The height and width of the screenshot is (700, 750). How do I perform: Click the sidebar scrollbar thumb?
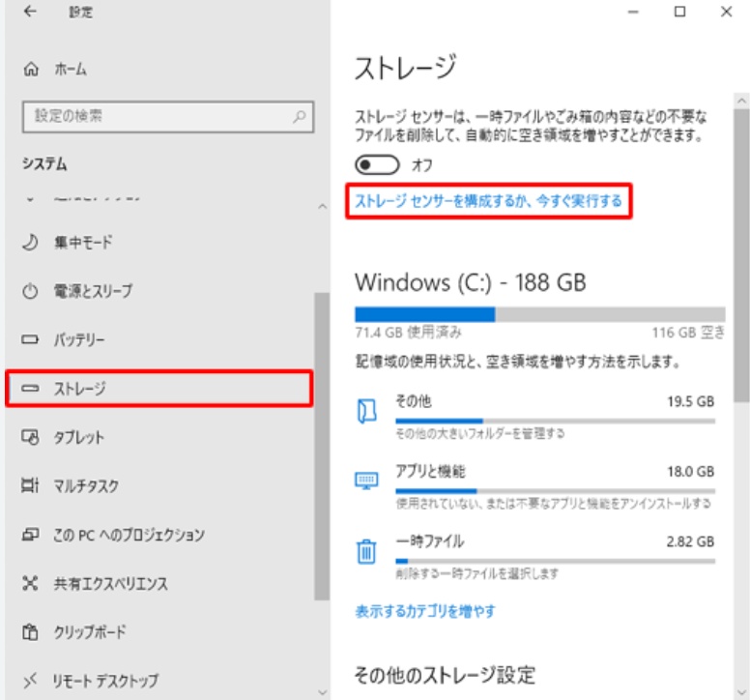[323, 446]
